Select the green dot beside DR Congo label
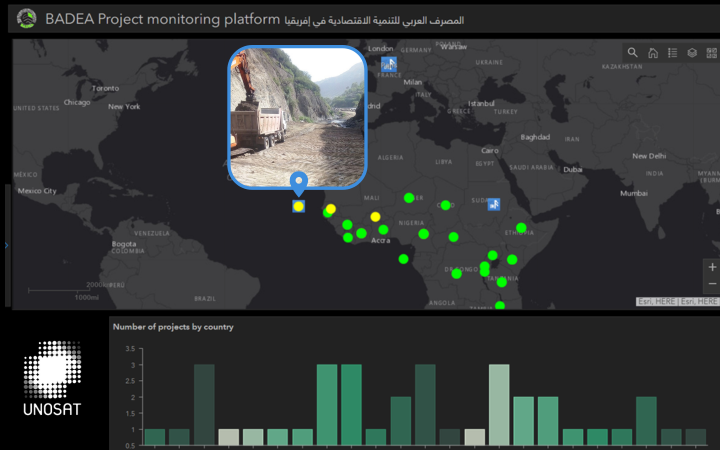Image resolution: width=720 pixels, height=450 pixels. pos(456,274)
